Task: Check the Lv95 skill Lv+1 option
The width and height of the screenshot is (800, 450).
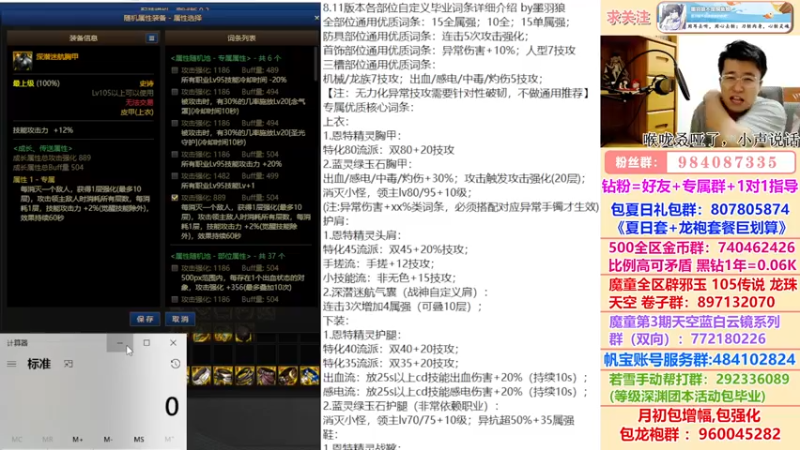Action: 174,176
